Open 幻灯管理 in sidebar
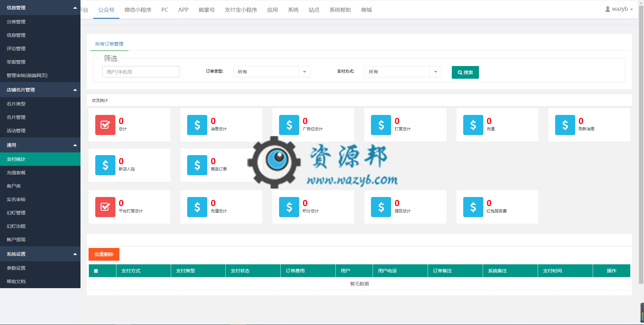Viewport: 644px width, 325px height. 40,213
